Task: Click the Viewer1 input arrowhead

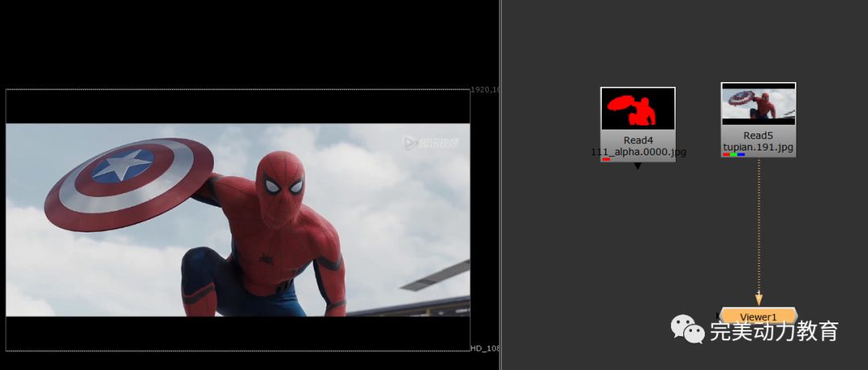Action: [759, 299]
